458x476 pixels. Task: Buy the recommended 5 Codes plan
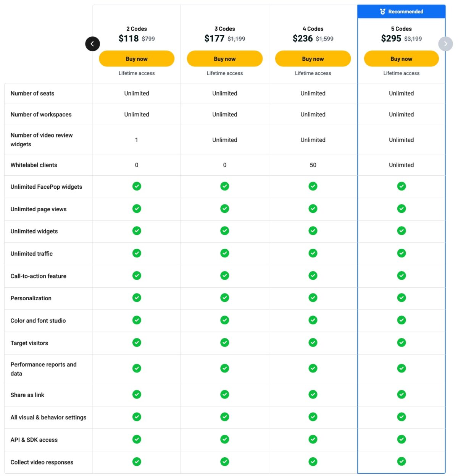point(401,59)
